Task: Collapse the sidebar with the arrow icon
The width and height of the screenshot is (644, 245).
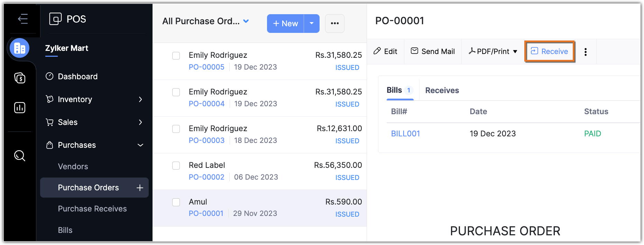Action: pos(23,19)
